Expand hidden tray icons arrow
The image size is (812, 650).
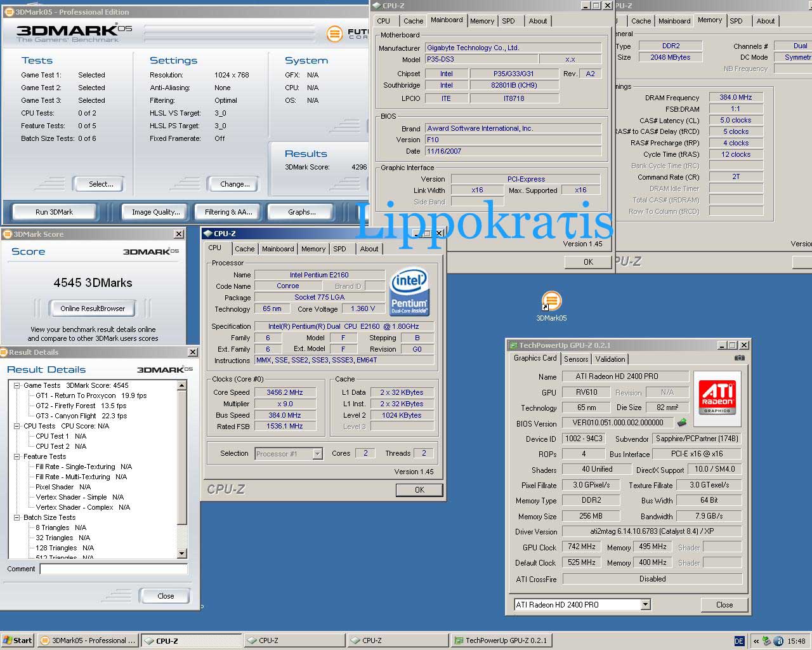click(x=756, y=641)
